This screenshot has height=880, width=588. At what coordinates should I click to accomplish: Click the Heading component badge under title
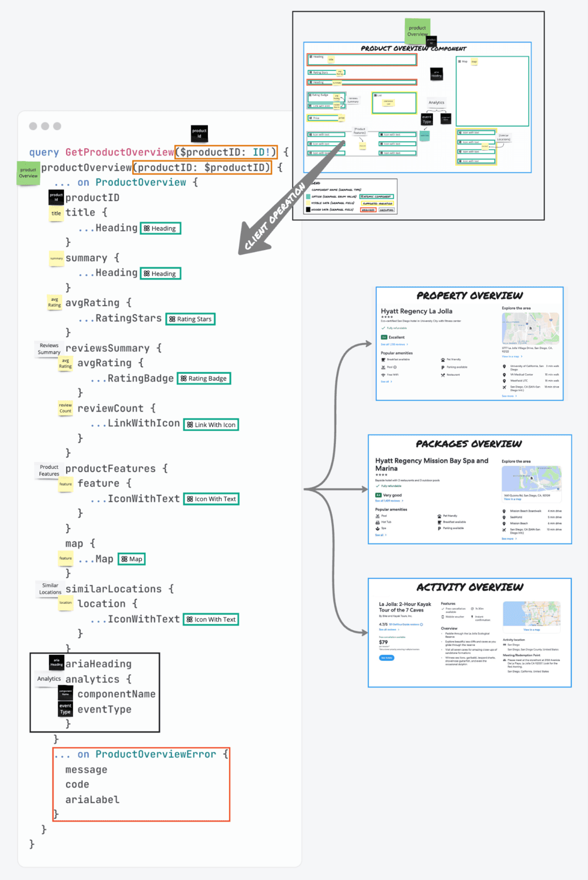(161, 228)
